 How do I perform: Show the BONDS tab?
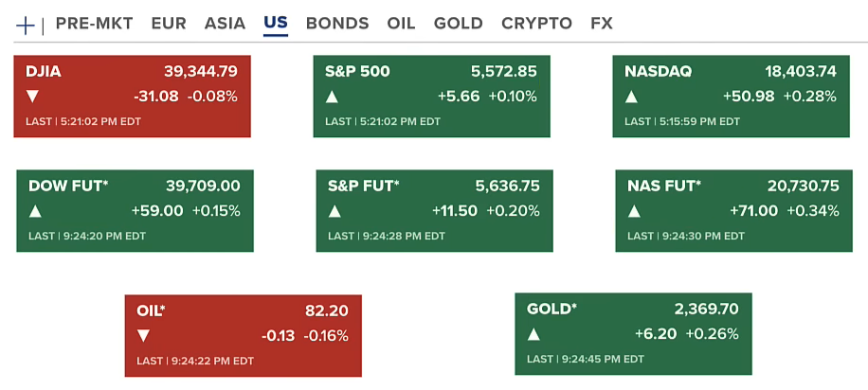[337, 24]
